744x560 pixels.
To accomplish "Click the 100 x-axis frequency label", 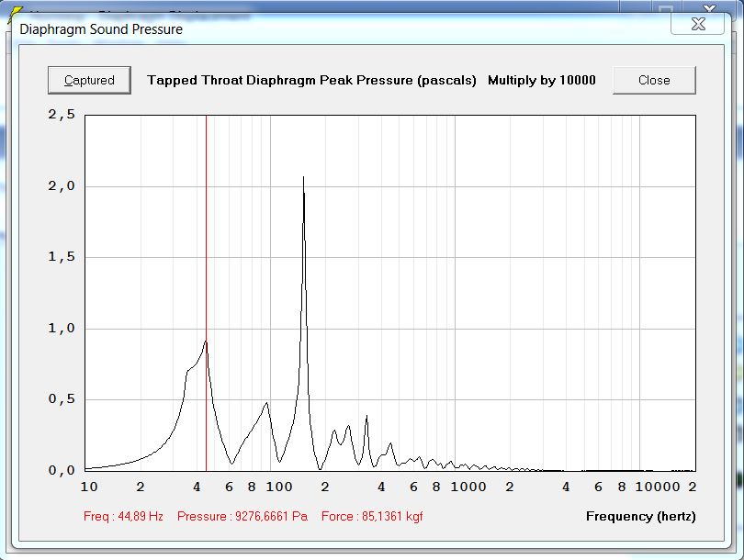I will coord(279,487).
